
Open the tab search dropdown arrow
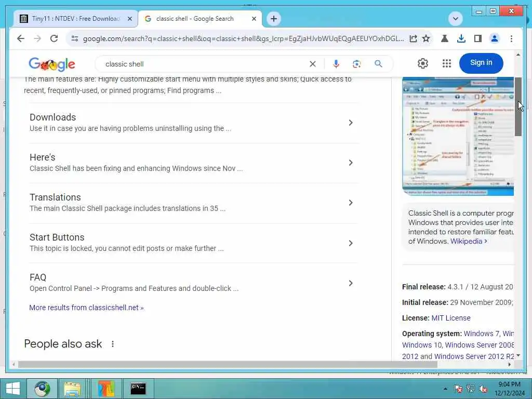[x=455, y=19]
